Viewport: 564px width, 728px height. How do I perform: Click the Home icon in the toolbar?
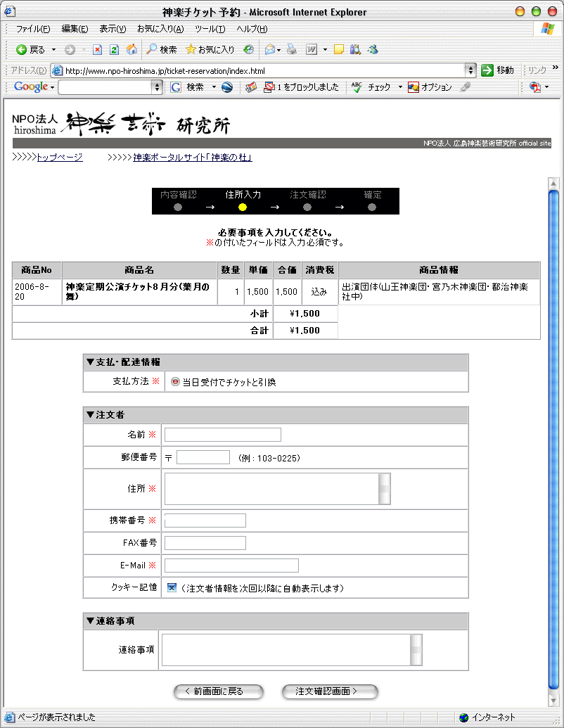click(132, 49)
